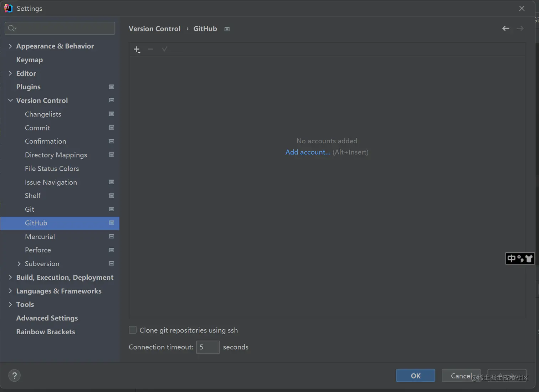Open Advanced Settings page
The height and width of the screenshot is (392, 539).
coord(47,318)
